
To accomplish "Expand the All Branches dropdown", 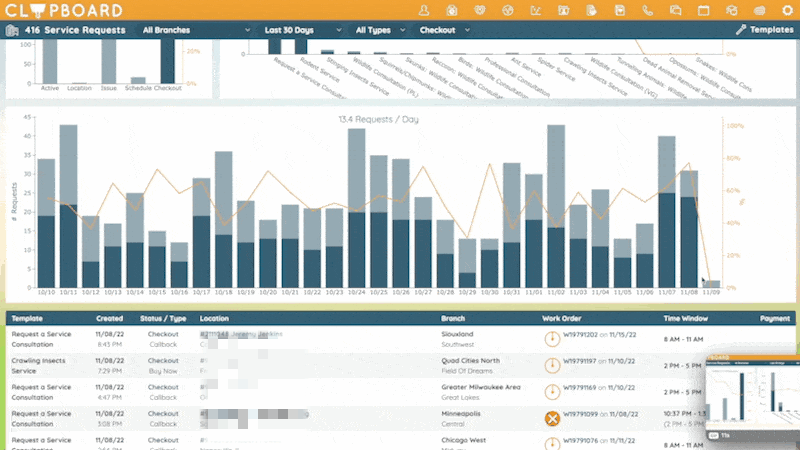I will coord(196,30).
